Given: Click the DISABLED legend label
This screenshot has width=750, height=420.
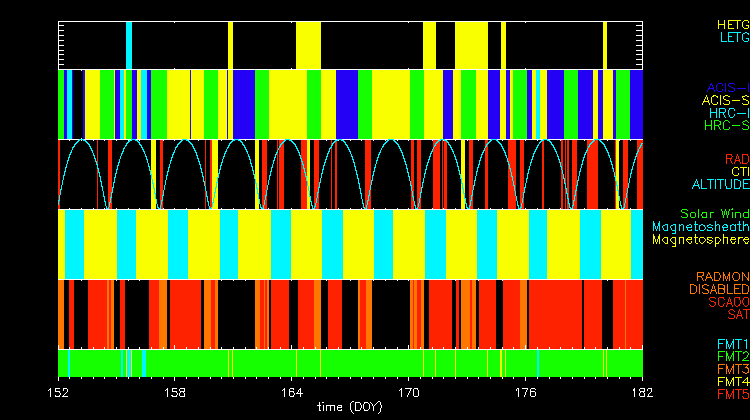Looking at the screenshot, I should pyautogui.click(x=719, y=289).
